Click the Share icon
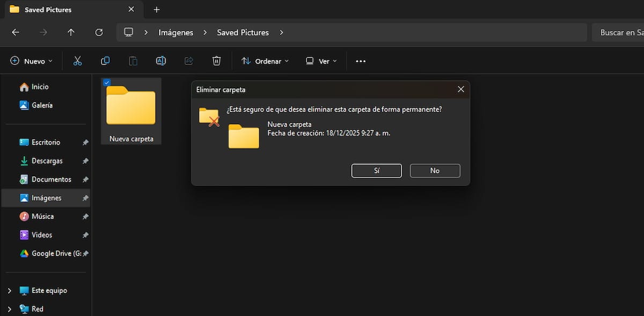 (188, 61)
